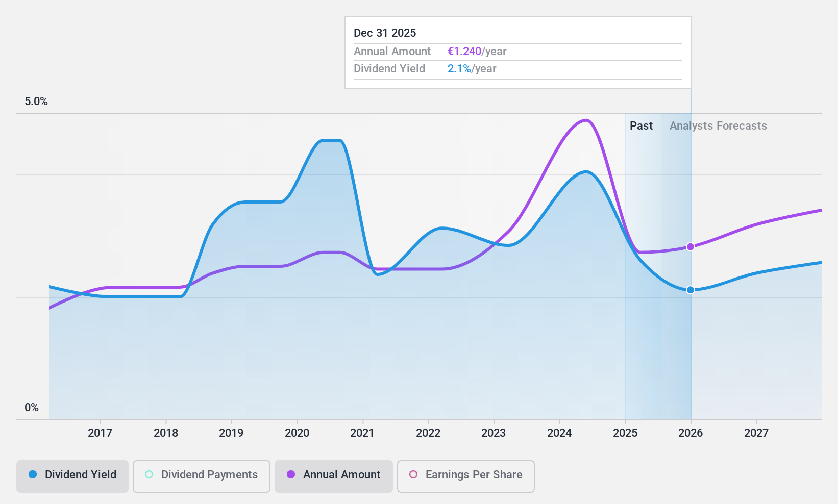Select the blue Dividend Yield data point
Image resolution: width=838 pixels, height=504 pixels.
[x=691, y=290]
